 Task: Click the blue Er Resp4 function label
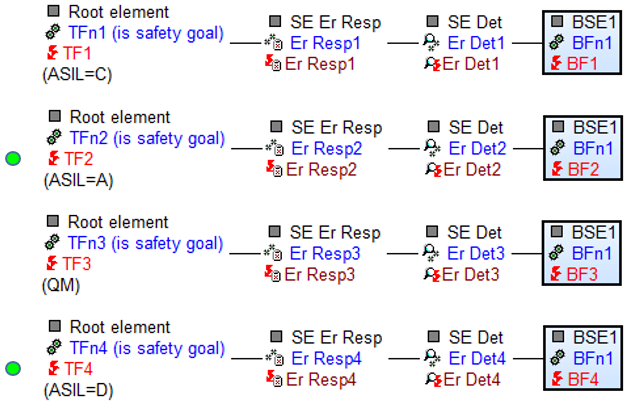pyautogui.click(x=326, y=358)
